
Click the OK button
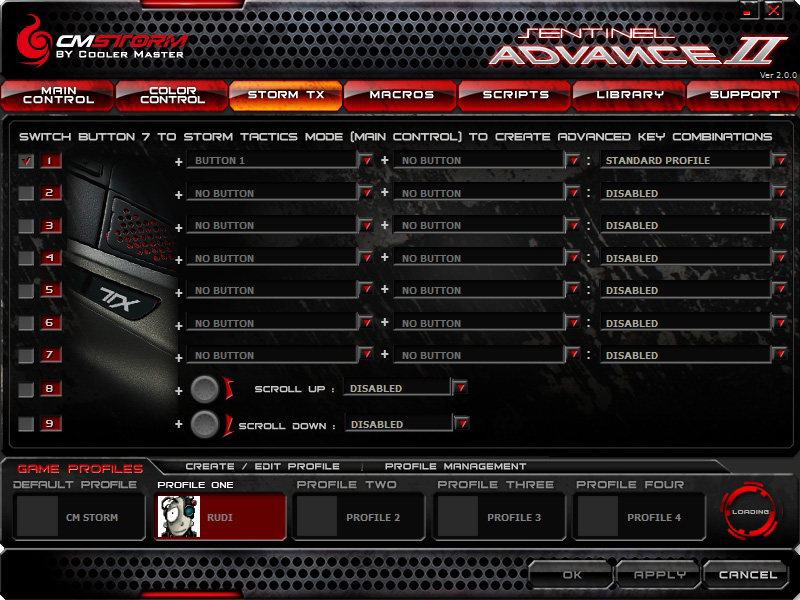(x=571, y=574)
